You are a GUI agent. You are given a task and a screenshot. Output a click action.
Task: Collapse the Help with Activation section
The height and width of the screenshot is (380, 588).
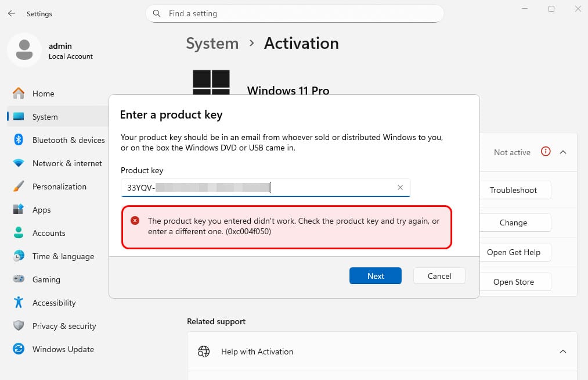point(563,352)
